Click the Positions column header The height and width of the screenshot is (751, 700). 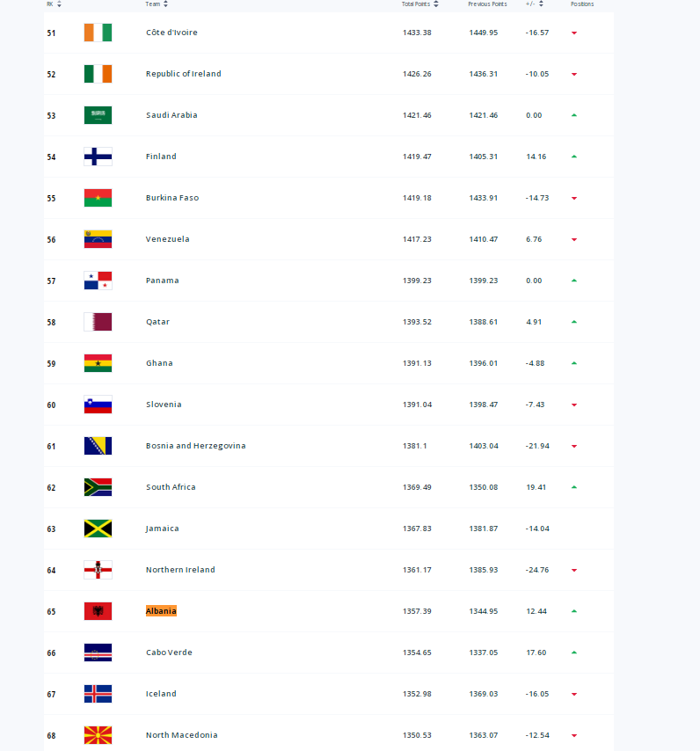(582, 4)
